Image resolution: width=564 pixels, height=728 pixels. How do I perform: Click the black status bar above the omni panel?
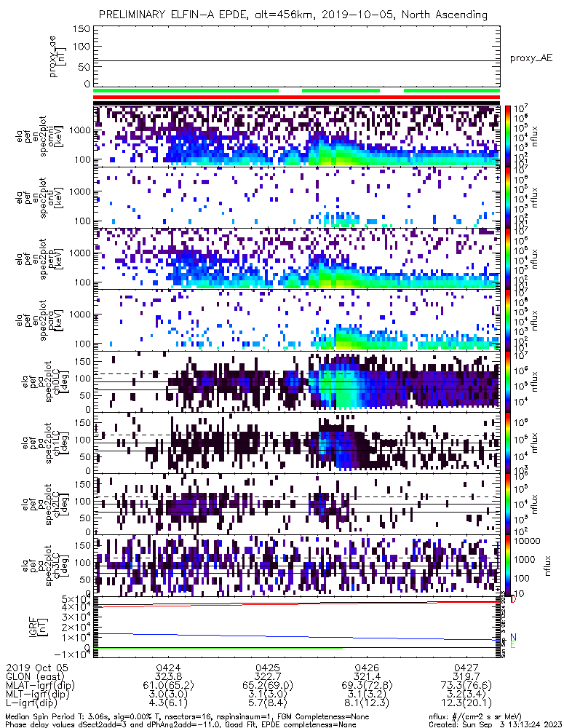click(x=297, y=103)
